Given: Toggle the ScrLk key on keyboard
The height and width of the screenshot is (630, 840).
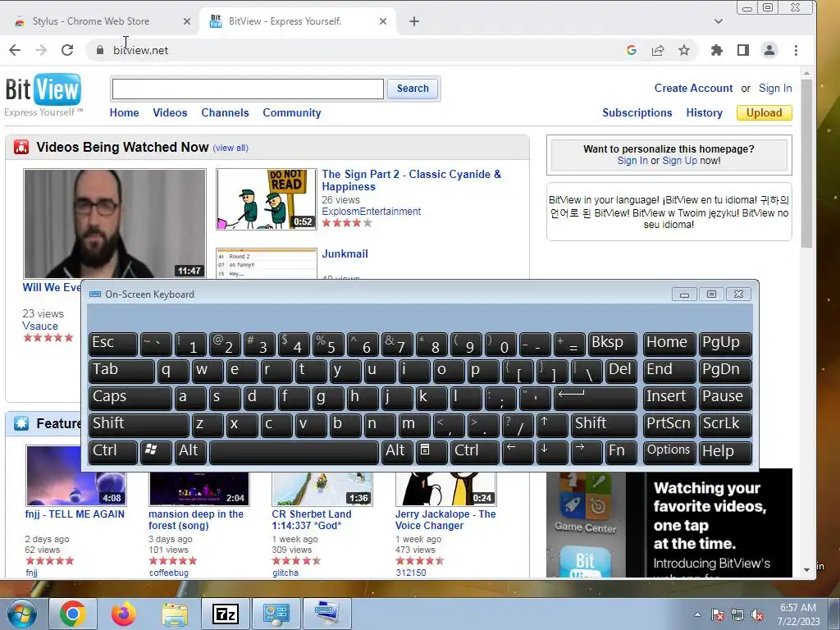Looking at the screenshot, I should (x=725, y=425).
